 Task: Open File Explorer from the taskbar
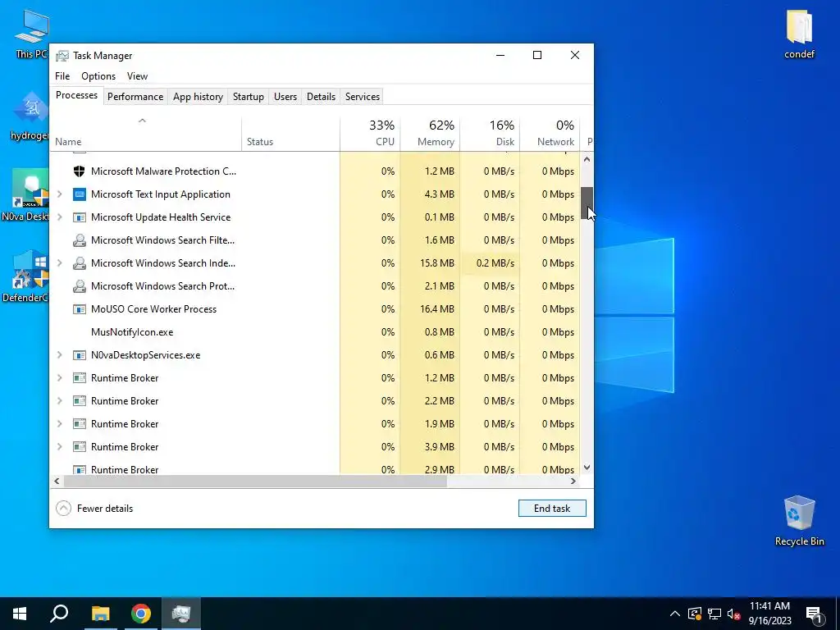click(x=100, y=614)
